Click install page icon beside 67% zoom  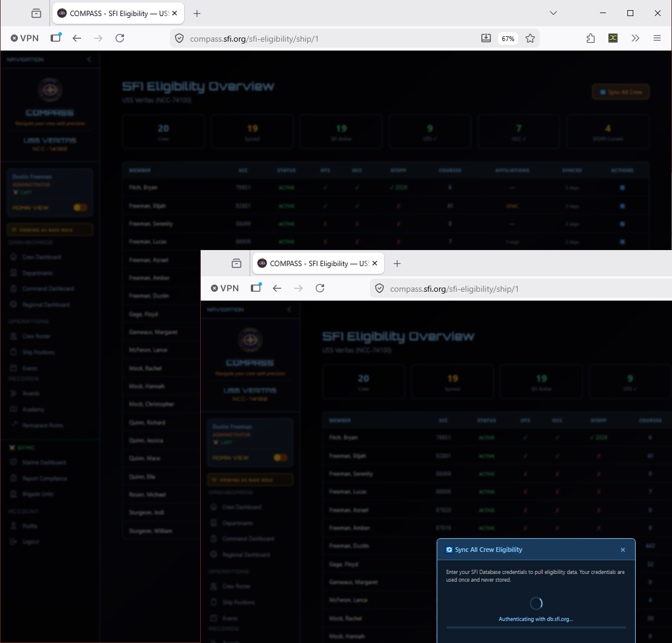click(486, 38)
